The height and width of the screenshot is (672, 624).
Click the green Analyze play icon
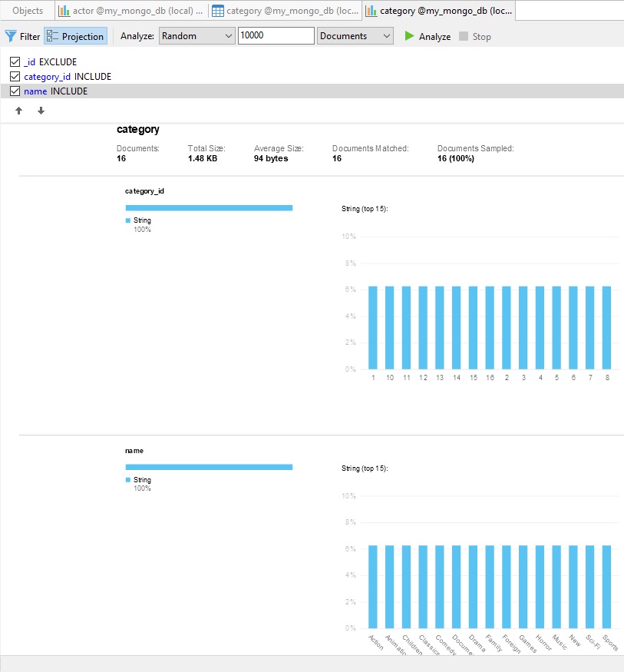pos(409,36)
